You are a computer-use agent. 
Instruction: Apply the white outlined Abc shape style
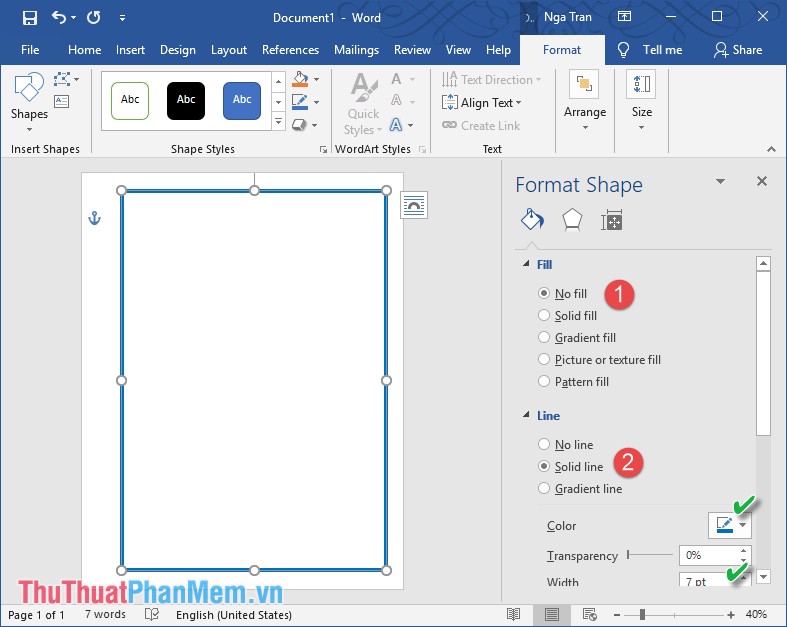130,100
